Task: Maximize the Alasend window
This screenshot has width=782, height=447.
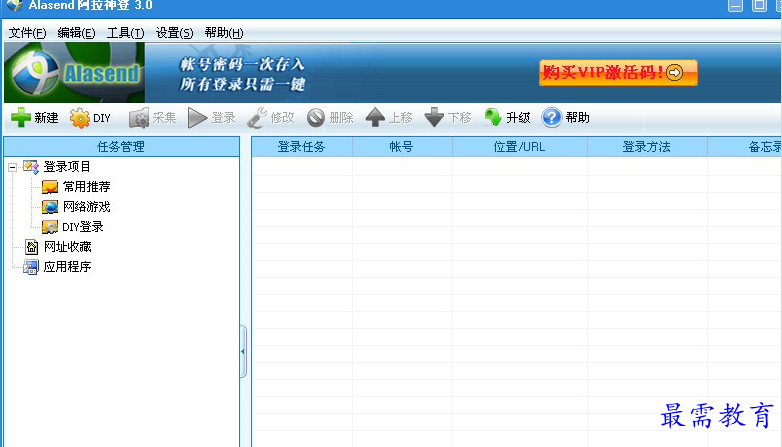Action: [759, 5]
